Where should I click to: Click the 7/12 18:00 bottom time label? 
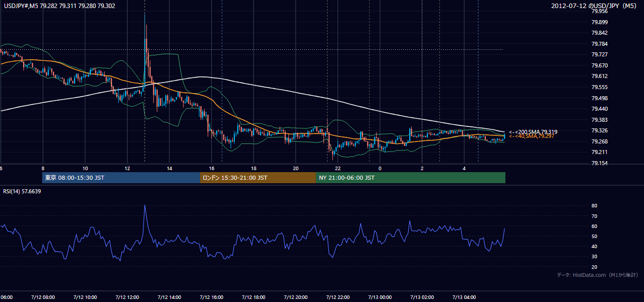pyautogui.click(x=253, y=297)
